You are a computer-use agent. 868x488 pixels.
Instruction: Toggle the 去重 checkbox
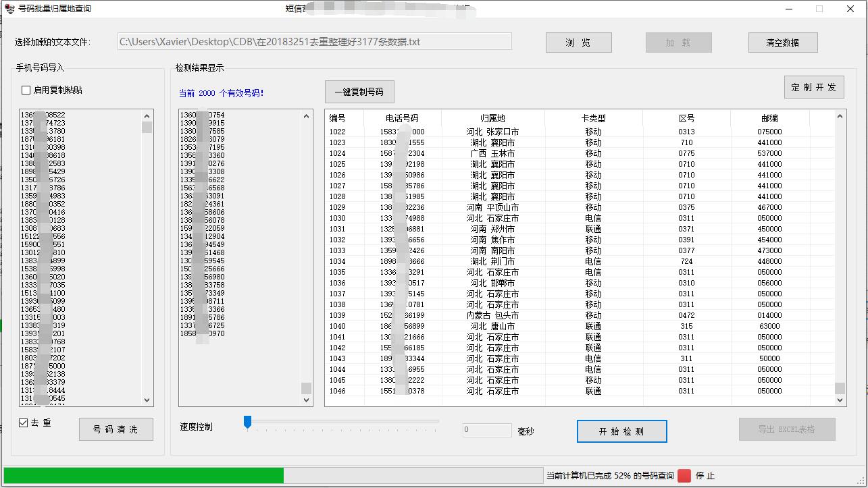tap(24, 423)
